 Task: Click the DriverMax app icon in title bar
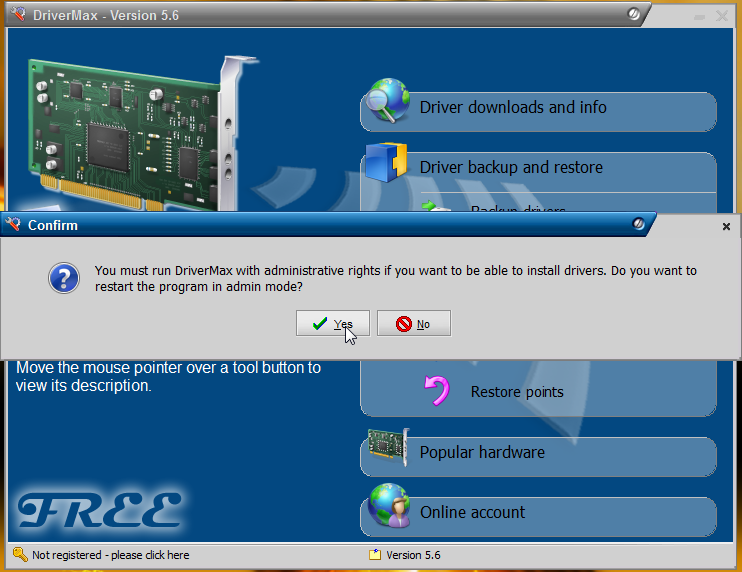pyautogui.click(x=17, y=15)
